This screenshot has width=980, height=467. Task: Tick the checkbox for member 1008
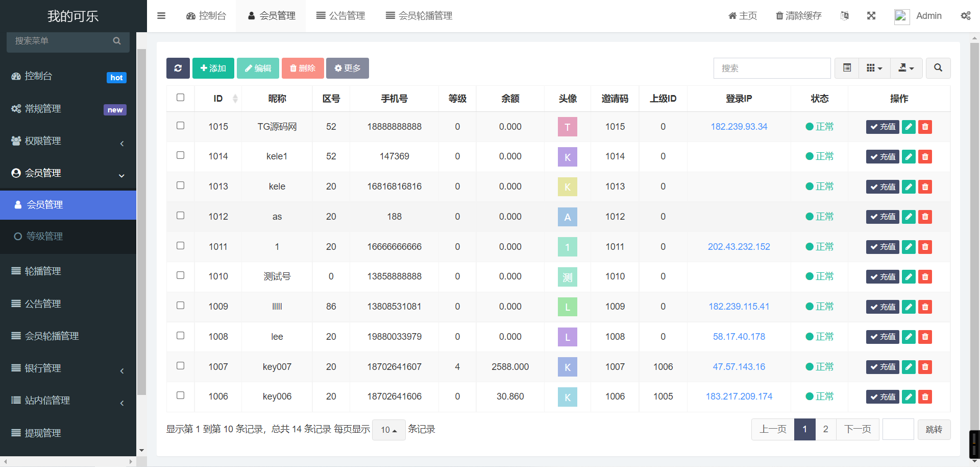180,336
